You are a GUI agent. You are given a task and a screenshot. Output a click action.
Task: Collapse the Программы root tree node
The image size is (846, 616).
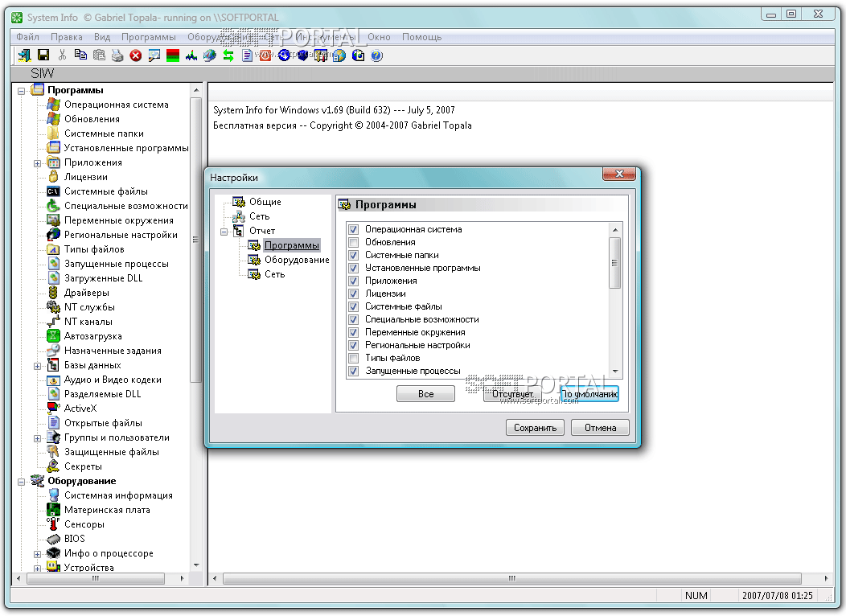pyautogui.click(x=22, y=91)
